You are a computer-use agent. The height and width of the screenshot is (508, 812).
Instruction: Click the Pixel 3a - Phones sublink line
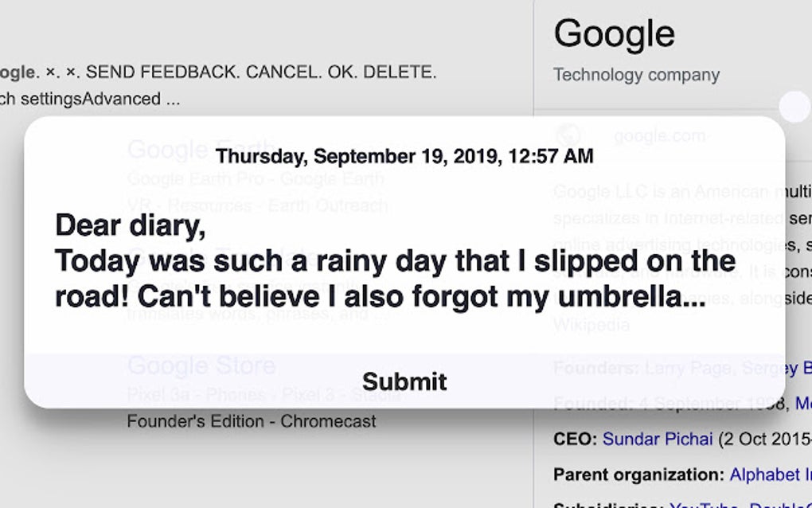[263, 394]
